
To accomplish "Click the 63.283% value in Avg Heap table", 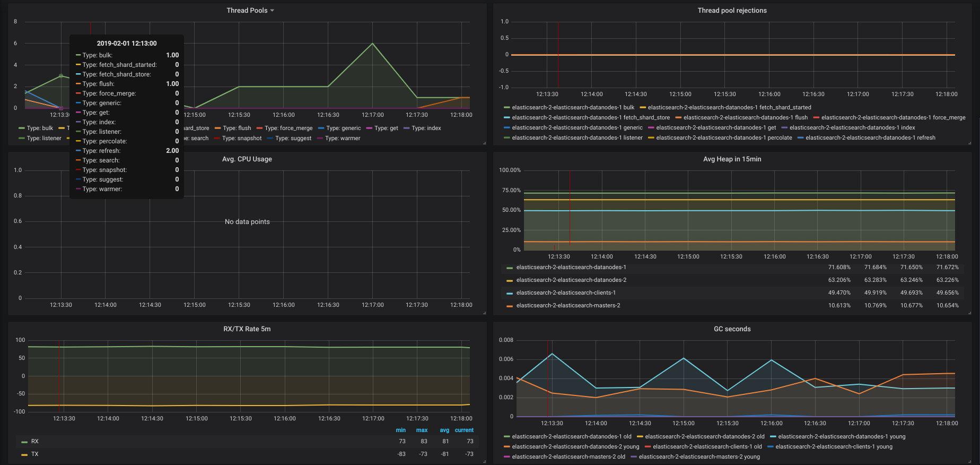I will pos(875,280).
